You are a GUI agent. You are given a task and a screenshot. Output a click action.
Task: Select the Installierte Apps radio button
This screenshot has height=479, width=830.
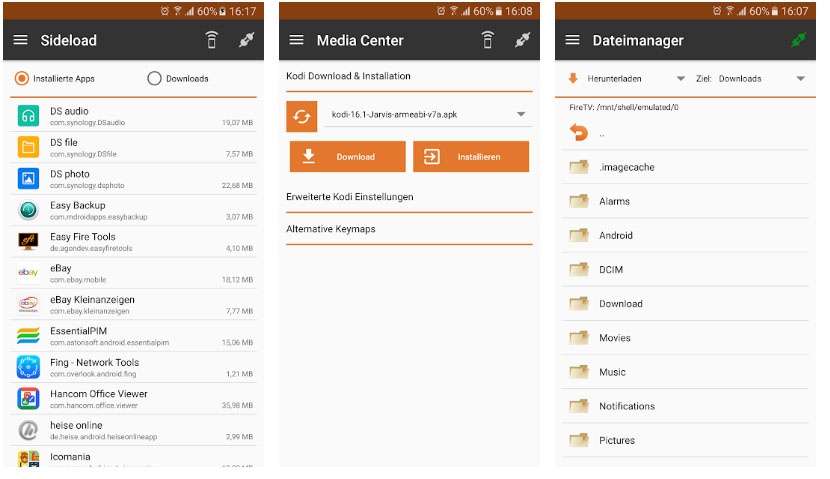coord(22,78)
